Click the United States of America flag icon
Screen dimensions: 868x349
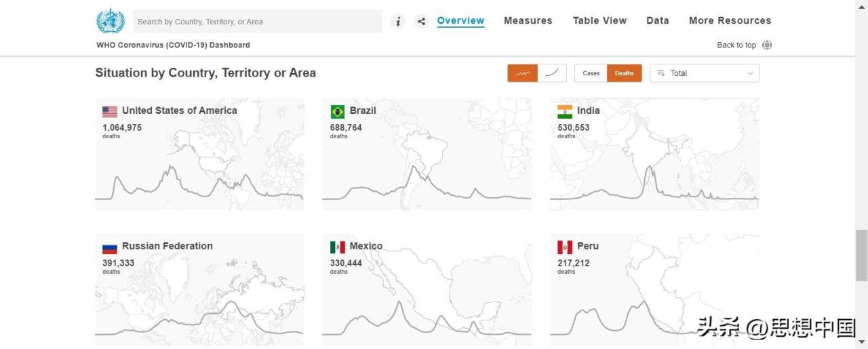(110, 112)
